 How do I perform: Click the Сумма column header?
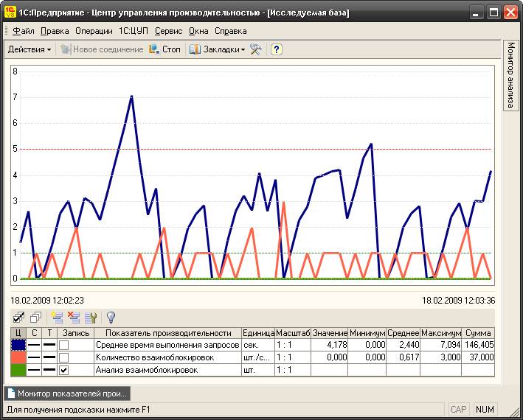pyautogui.click(x=478, y=333)
